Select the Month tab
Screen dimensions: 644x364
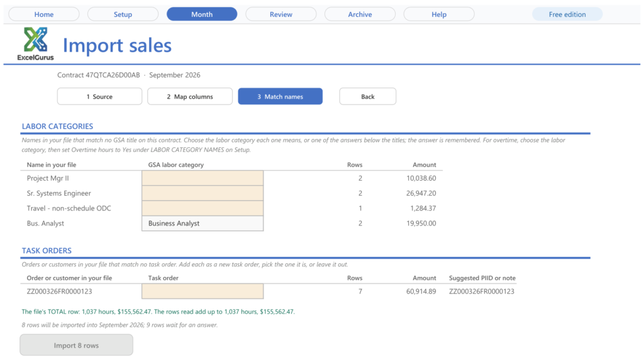pyautogui.click(x=202, y=14)
